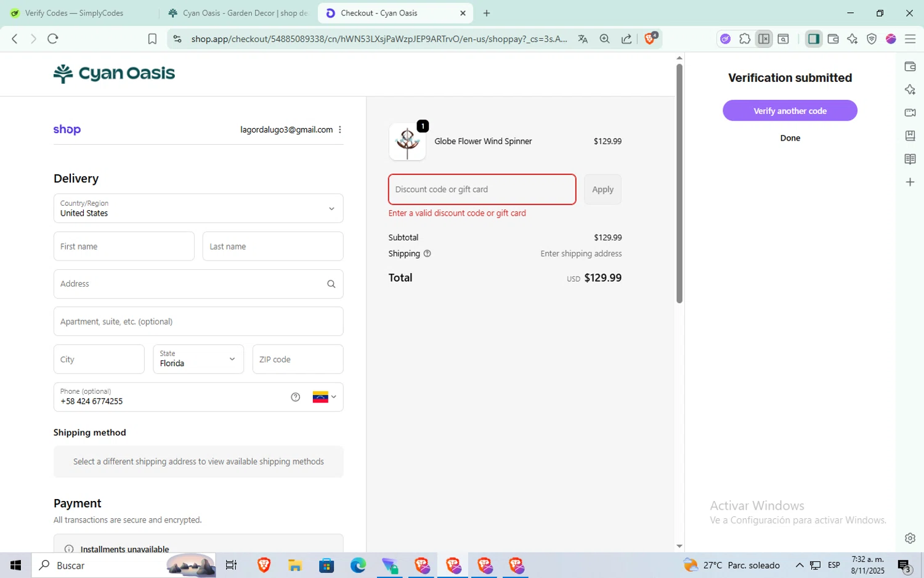This screenshot has height=578, width=924.
Task: Reload the checkout page
Action: [x=53, y=39]
